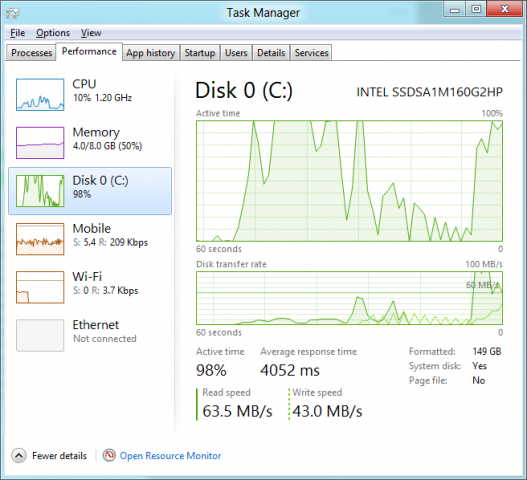Go to the Startup tab
This screenshot has width=527, height=480.
click(x=200, y=53)
